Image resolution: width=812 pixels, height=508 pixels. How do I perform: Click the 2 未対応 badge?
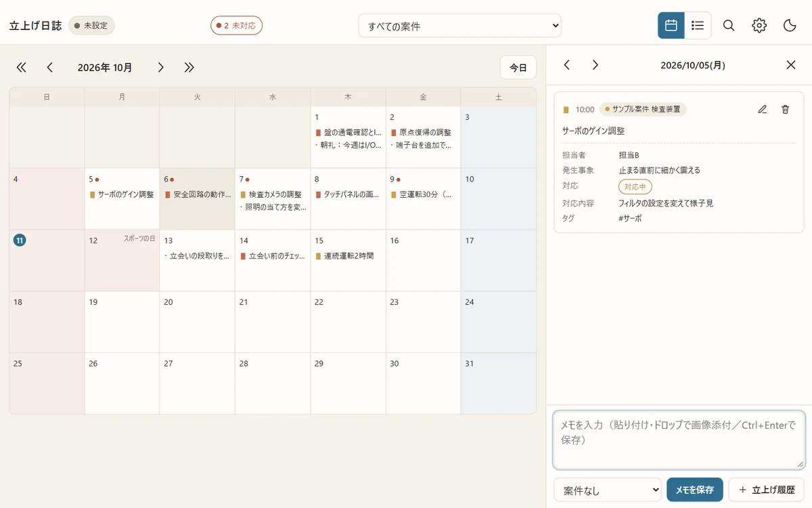(236, 26)
